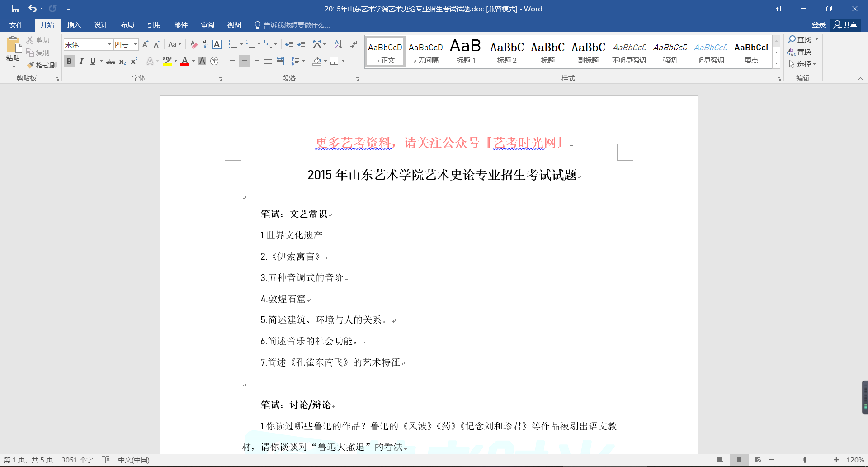The height and width of the screenshot is (467, 868).
Task: Click the clear formatting eraser icon
Action: (x=193, y=44)
